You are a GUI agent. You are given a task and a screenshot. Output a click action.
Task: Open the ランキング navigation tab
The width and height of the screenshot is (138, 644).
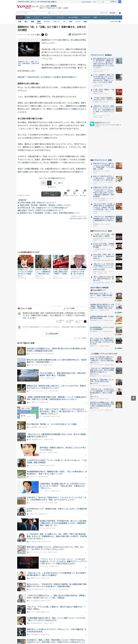coord(86,17)
